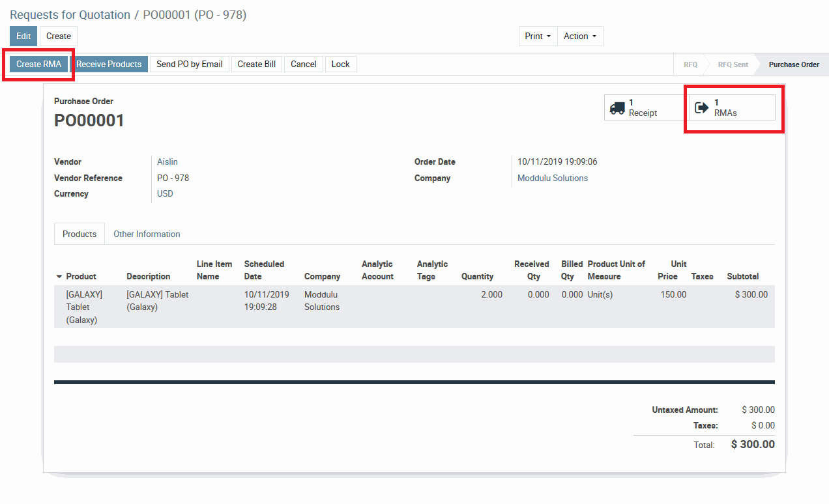Click the line subtotal $ 300.00
This screenshot has height=504, width=829.
[x=751, y=295]
